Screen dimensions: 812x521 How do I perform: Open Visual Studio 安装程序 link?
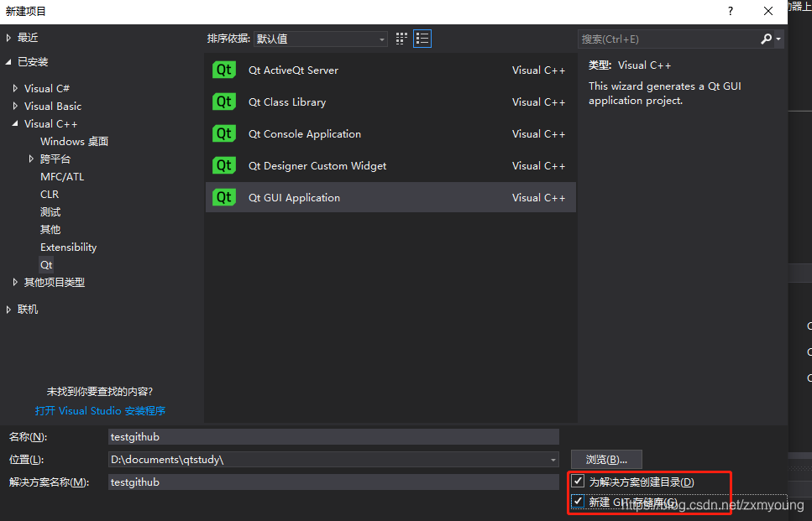[x=99, y=410]
